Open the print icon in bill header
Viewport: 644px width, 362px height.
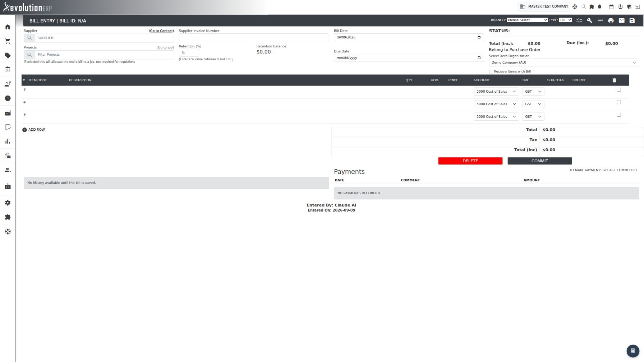click(611, 20)
